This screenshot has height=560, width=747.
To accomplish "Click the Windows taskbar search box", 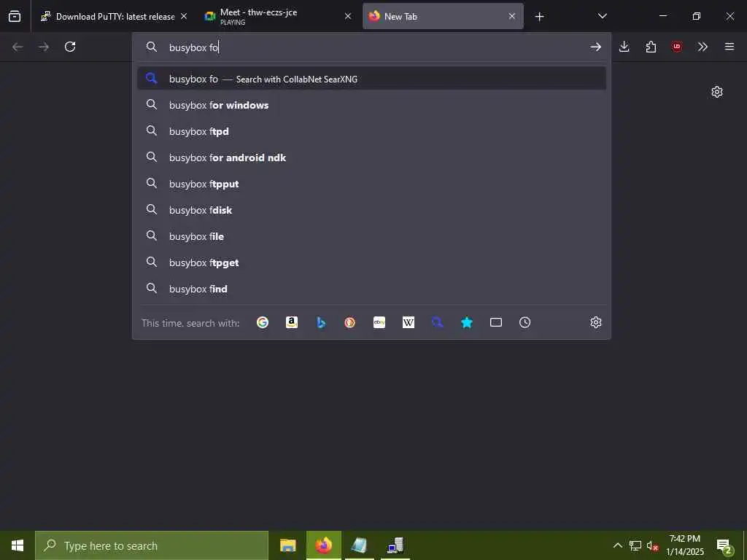I will pos(152,545).
